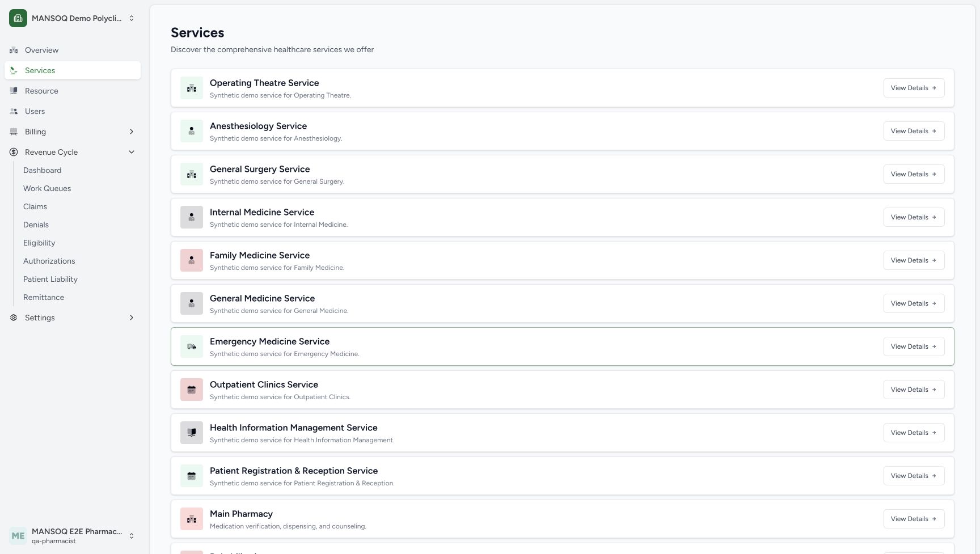Click the General Surgery Service icon

[192, 174]
